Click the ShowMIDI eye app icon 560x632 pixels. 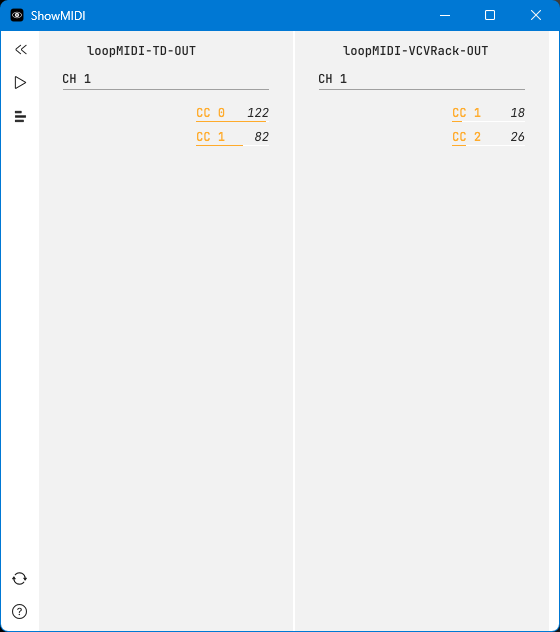click(17, 15)
